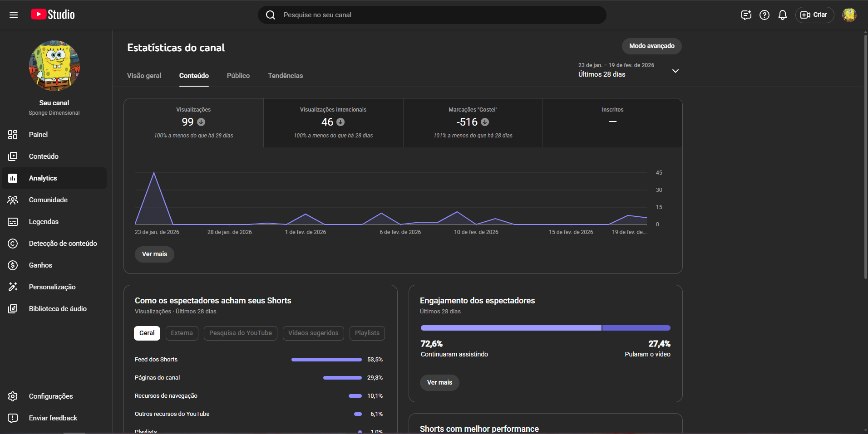Select the Marcações Gostei metric card
This screenshot has height=434, width=868.
473,123
